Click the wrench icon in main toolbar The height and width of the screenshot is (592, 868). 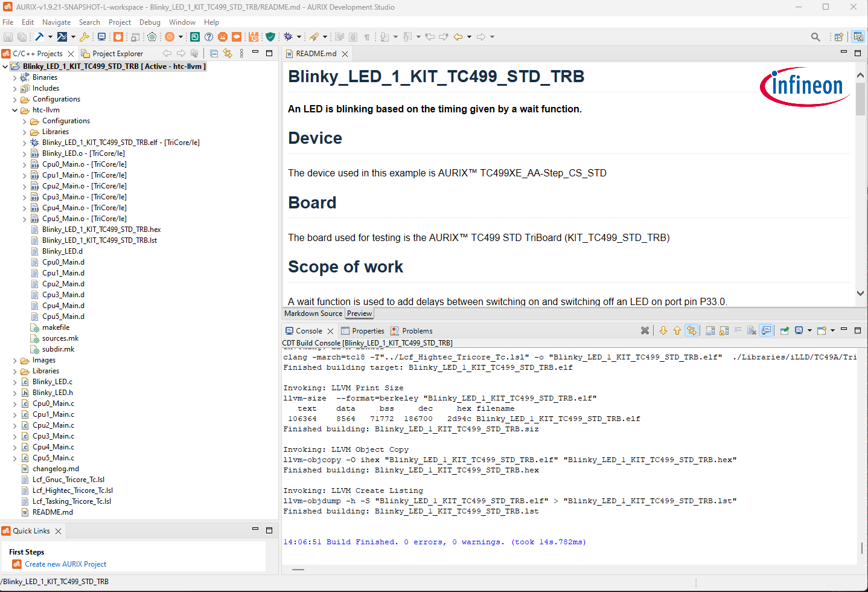85,37
